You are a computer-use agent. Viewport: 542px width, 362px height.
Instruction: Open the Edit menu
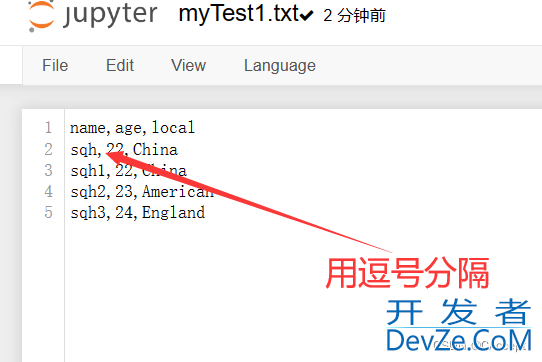click(120, 65)
